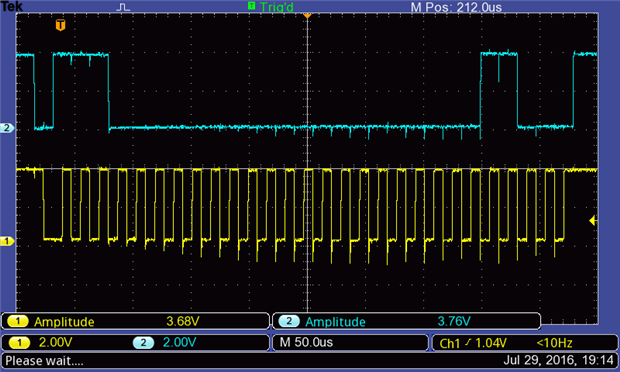
Task: Click the M 50.0us timebase readout
Action: click(306, 342)
